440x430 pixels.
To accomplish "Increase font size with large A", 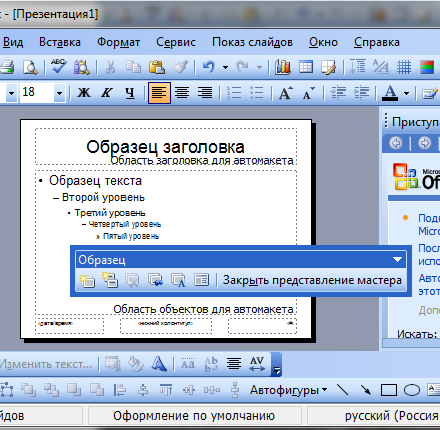I will pyautogui.click(x=285, y=93).
